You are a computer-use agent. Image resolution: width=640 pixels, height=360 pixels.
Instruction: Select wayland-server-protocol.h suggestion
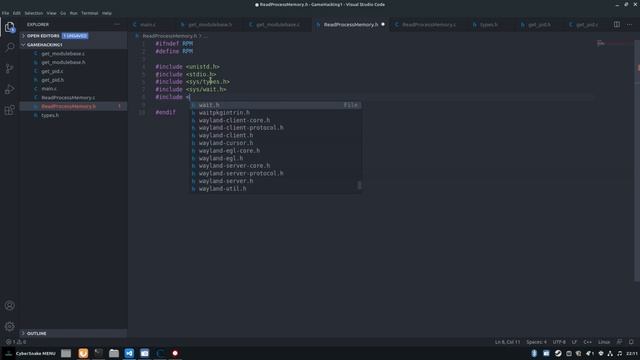276,173
